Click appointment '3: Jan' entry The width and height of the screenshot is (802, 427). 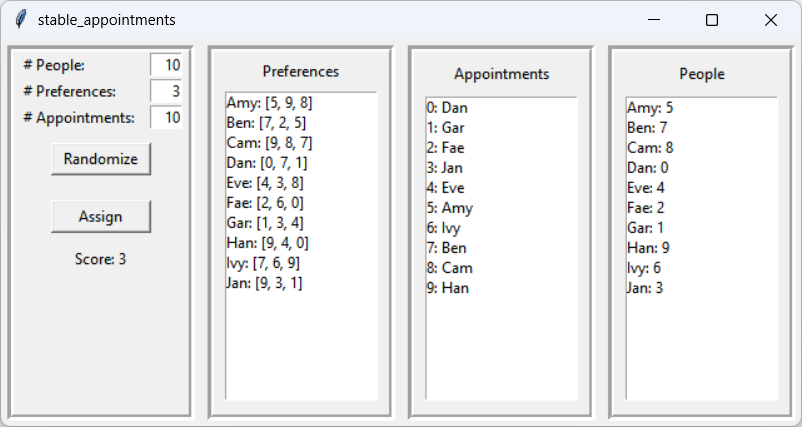445,167
